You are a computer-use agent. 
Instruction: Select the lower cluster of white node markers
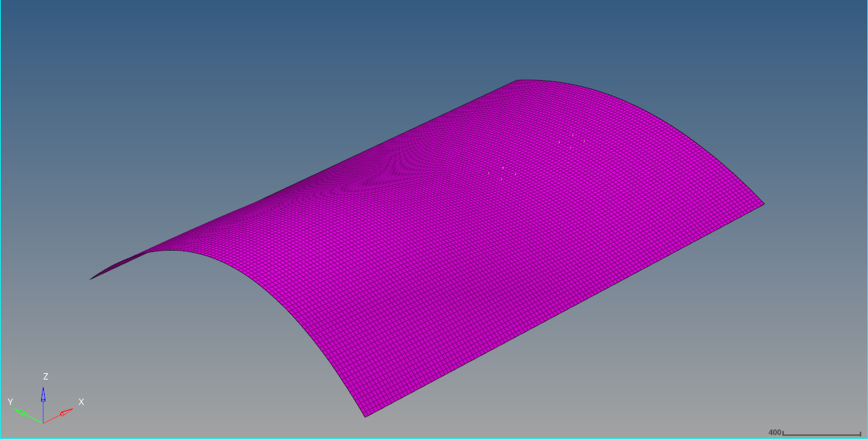(502, 173)
